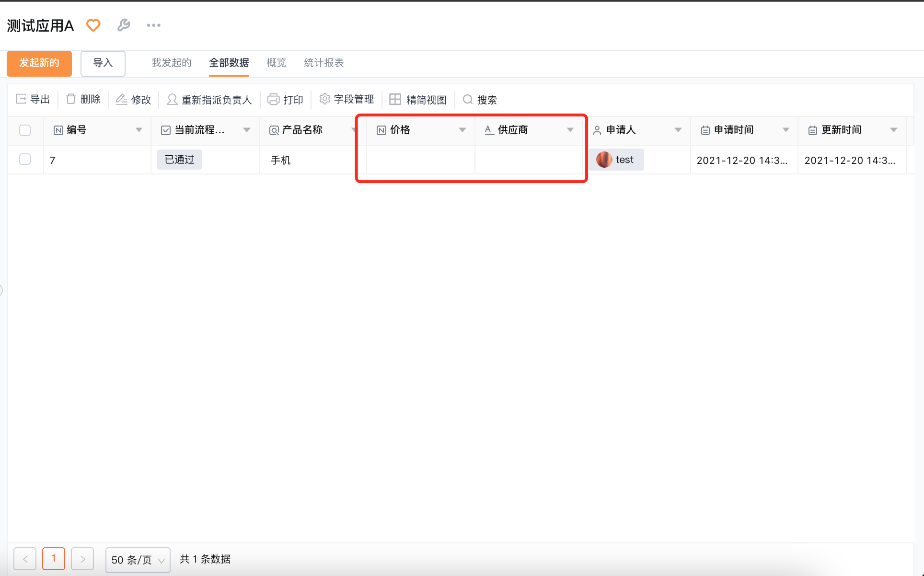
Task: Switch to the 全部数据 tab
Action: click(229, 63)
